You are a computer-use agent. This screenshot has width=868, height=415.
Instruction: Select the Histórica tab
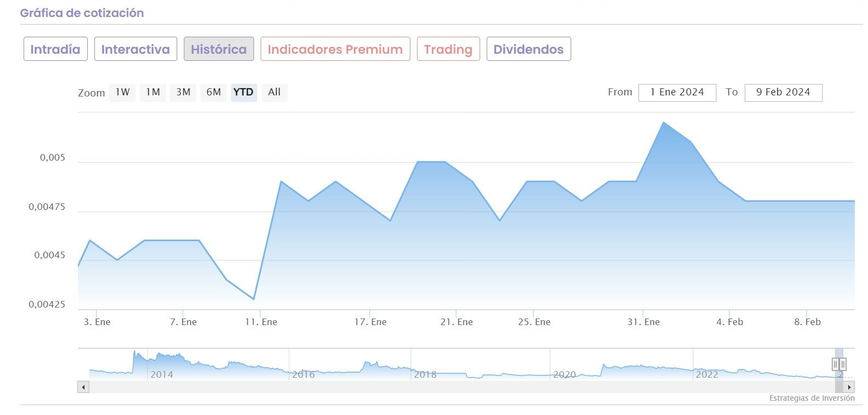pos(218,49)
